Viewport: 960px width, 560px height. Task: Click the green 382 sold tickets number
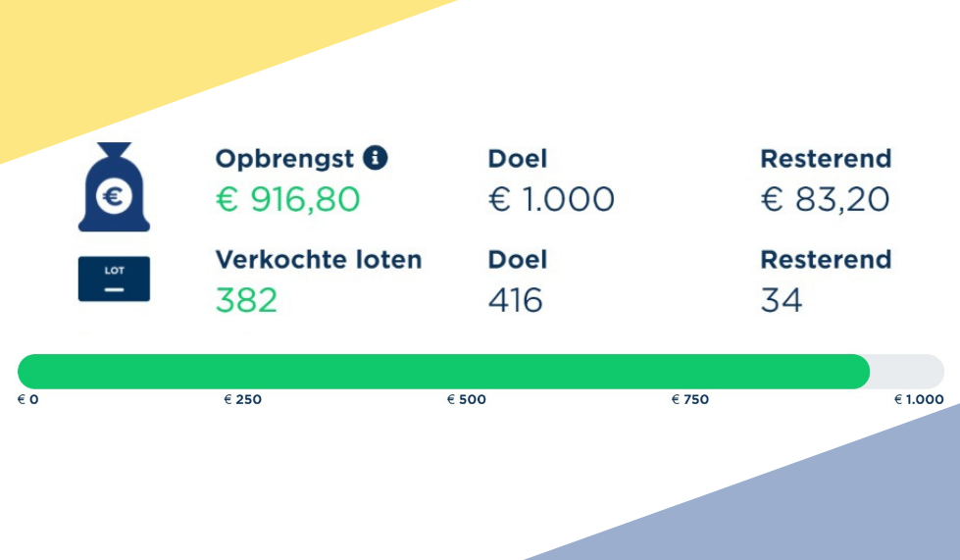[x=247, y=300]
